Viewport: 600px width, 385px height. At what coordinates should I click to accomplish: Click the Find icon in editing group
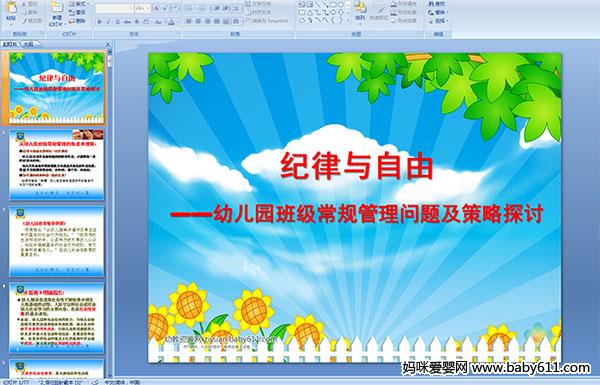pyautogui.click(x=437, y=3)
